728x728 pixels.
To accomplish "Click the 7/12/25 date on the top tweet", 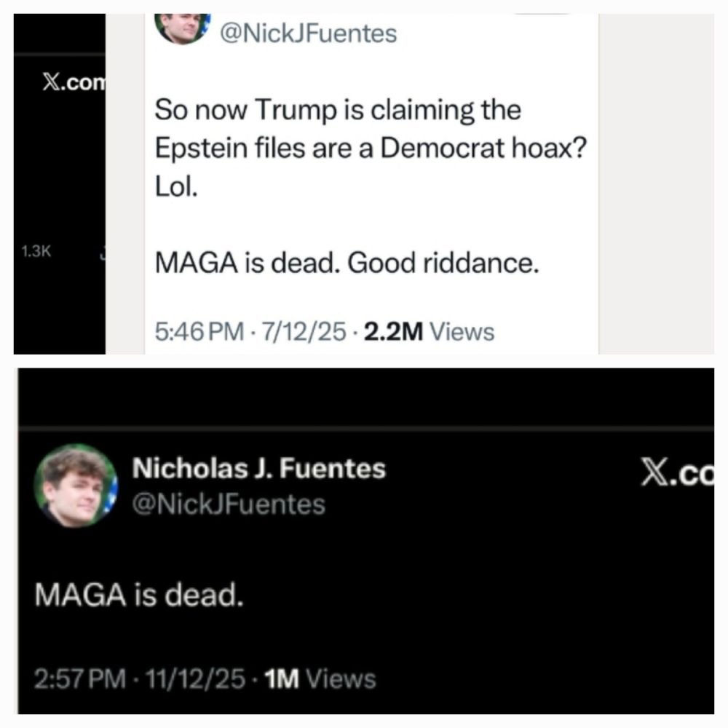I will pyautogui.click(x=306, y=332).
